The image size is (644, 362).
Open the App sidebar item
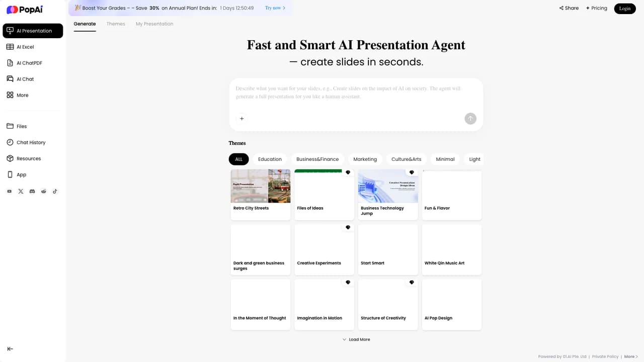click(33, 174)
